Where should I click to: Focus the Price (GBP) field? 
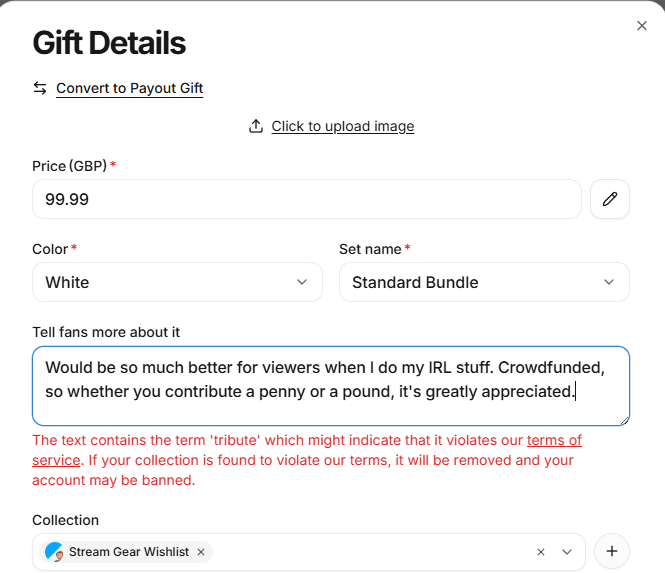(x=307, y=199)
